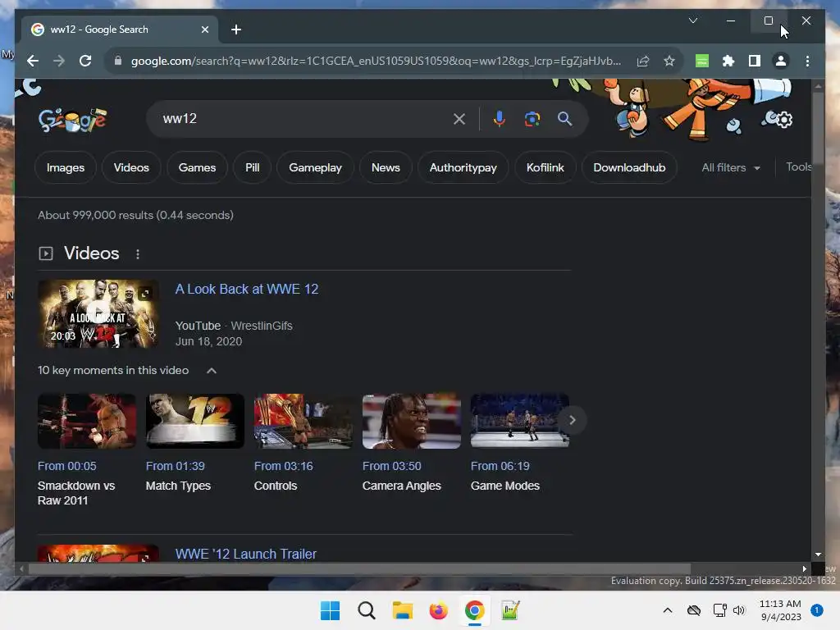The height and width of the screenshot is (630, 840).
Task: Clear the search box text
Action: [x=459, y=119]
